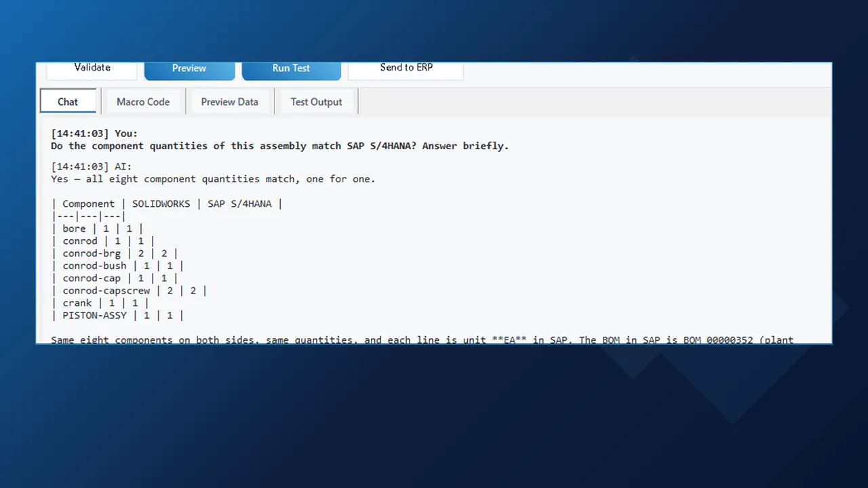Click the 'conrod-brg' table row

pos(115,253)
